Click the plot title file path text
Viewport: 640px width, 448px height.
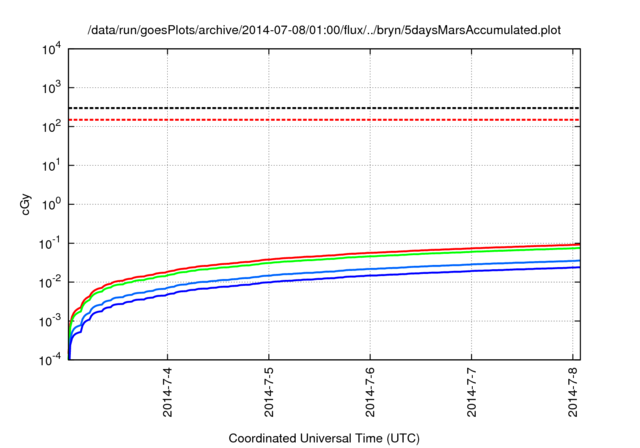[x=324, y=30]
